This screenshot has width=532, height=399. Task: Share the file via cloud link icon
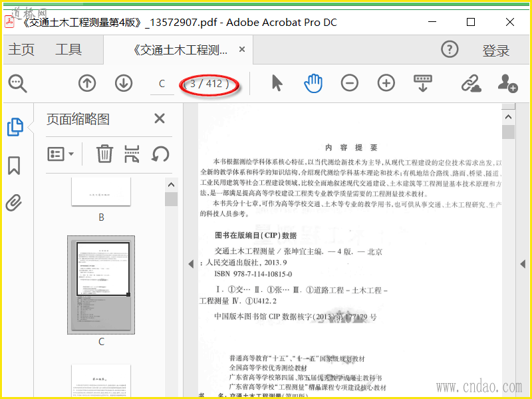click(471, 84)
